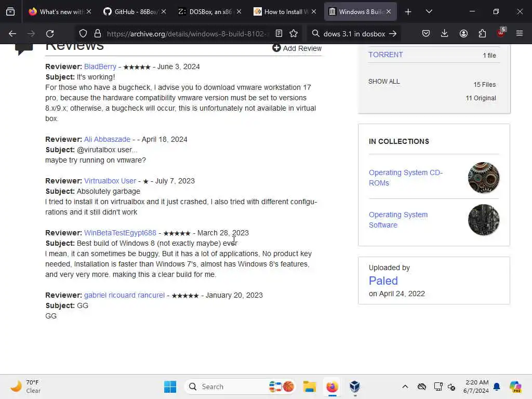Bookmark this page with star icon
Screen dimensions: 532x399
coord(294,33)
